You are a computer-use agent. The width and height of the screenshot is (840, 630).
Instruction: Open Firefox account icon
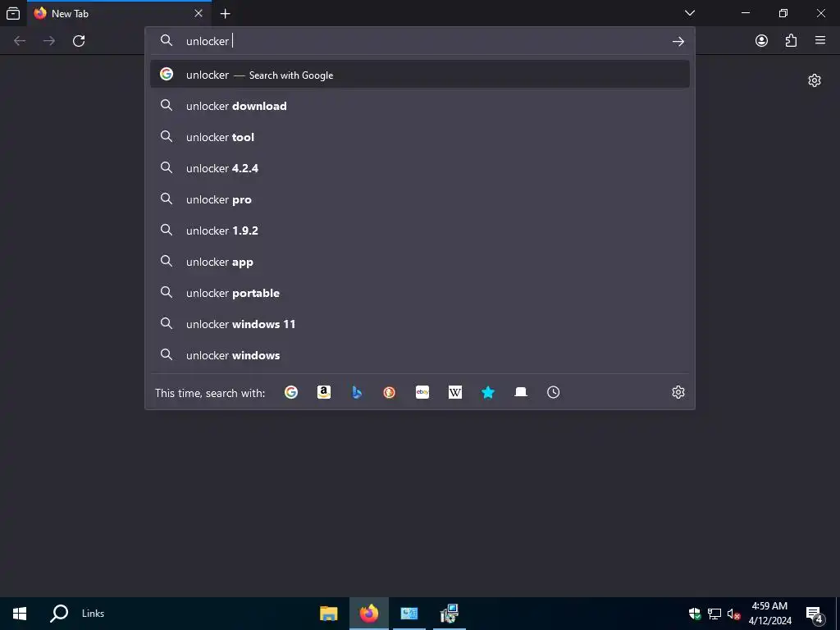click(761, 41)
